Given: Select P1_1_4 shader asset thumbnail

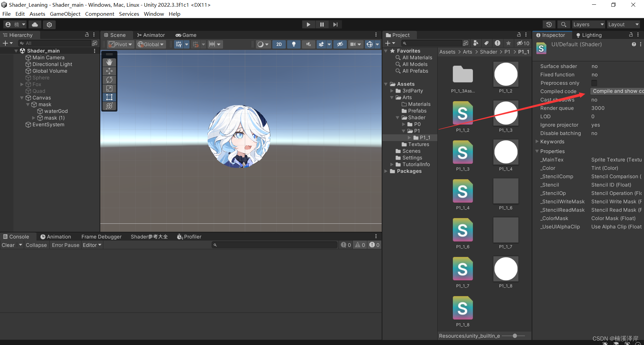Looking at the screenshot, I should [x=463, y=191].
